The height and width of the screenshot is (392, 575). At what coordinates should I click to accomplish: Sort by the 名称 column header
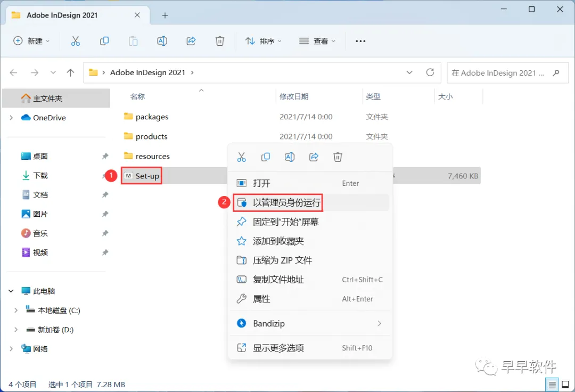click(137, 96)
